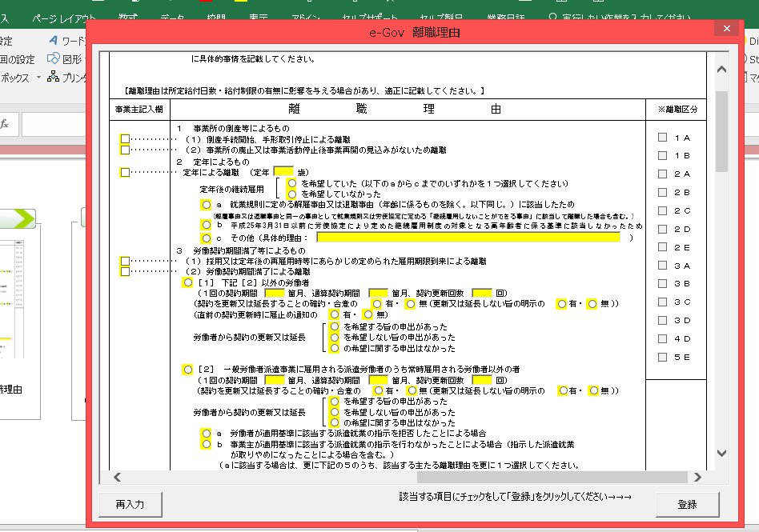Viewport: 759px width, 532px height.
Task: Select radio を希望していなかった for 継続雇用
Action: pyautogui.click(x=292, y=194)
